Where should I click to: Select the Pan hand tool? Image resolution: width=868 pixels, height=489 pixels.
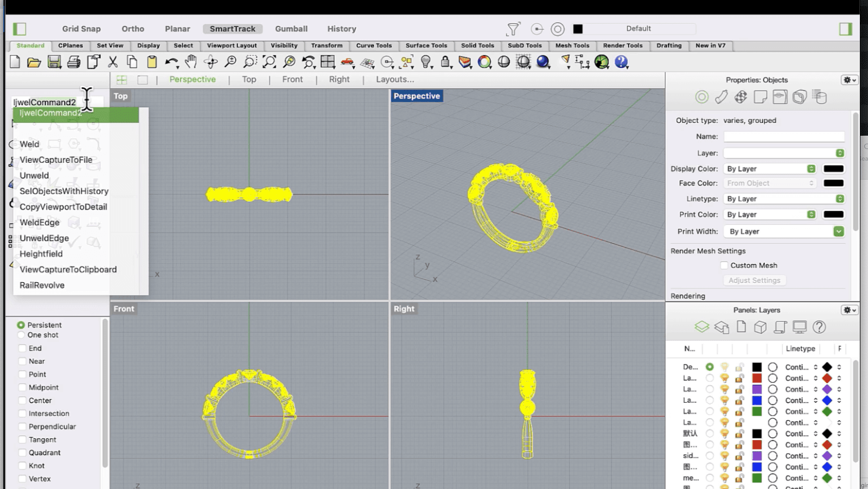click(191, 62)
